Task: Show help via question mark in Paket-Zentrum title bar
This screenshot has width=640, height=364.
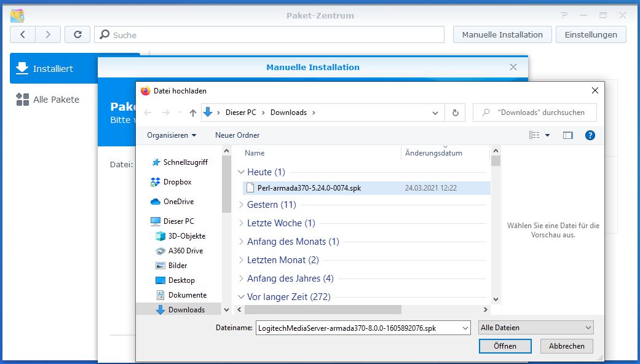Action: click(564, 15)
